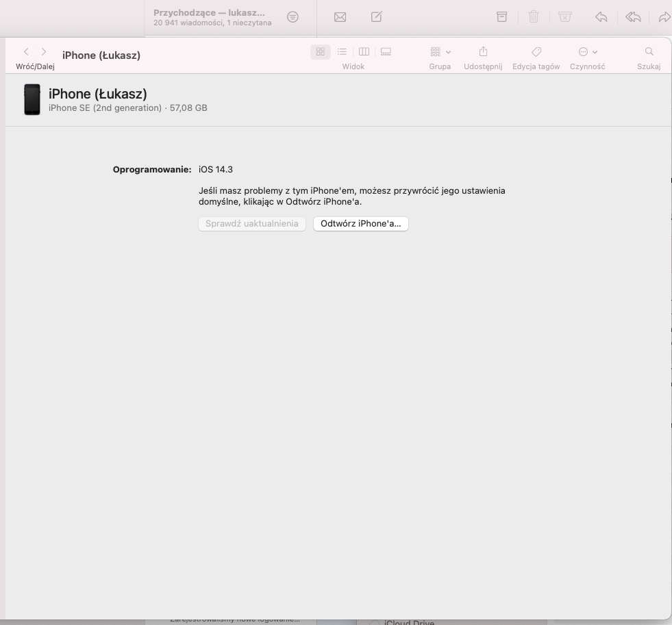This screenshot has height=625, width=672.
Task: Click trash delete icon in Mail toolbar
Action: [x=534, y=17]
